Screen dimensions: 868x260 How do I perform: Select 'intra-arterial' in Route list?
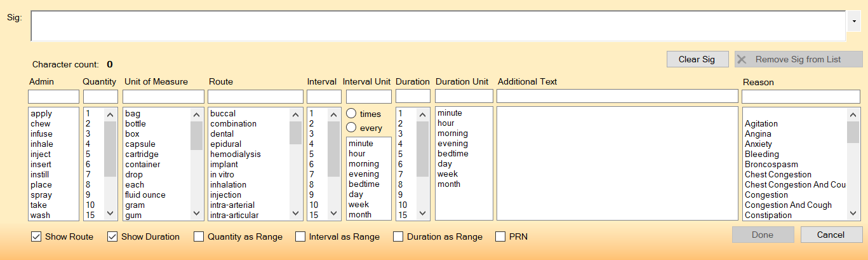click(232, 205)
